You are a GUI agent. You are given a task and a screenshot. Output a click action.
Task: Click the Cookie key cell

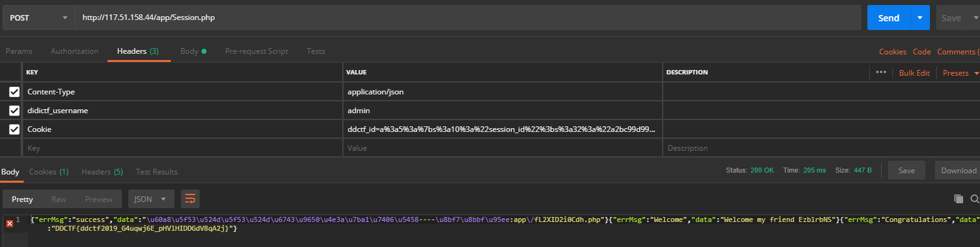click(x=182, y=129)
